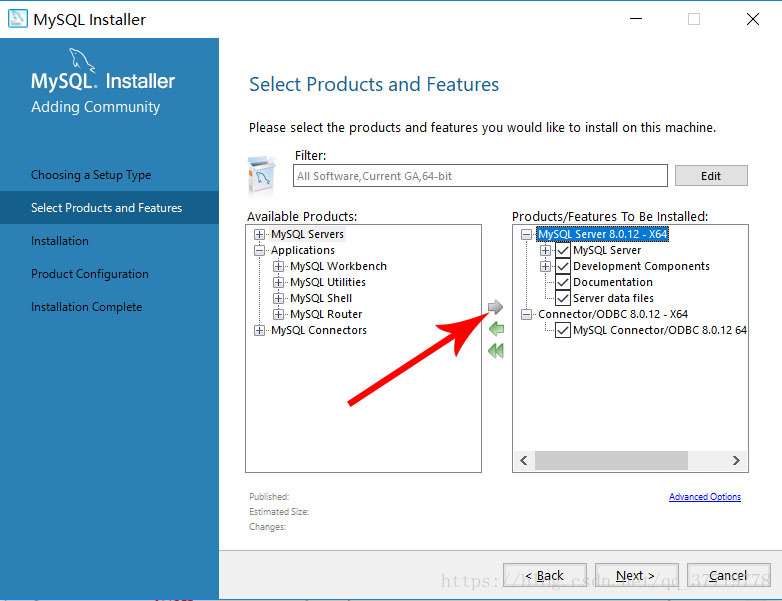
Task: Expand the MySQL Shell node
Action: 278,298
